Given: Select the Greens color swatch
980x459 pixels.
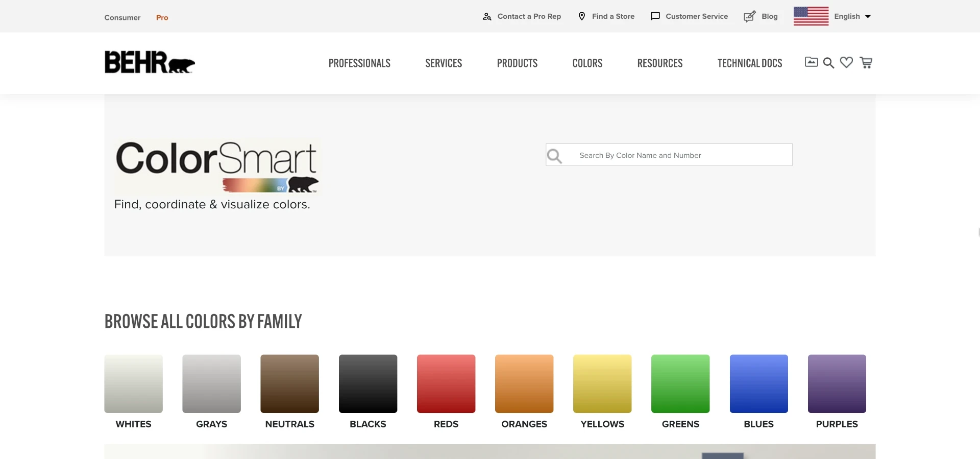Looking at the screenshot, I should [680, 384].
